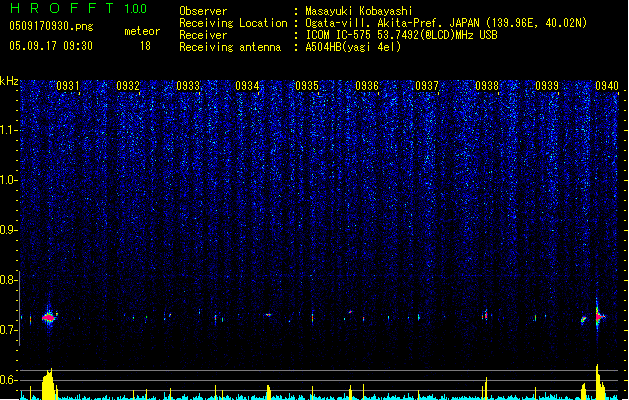This screenshot has height=400, width=629.
Task: Click the 0.6 kHz axis label
Action: [x=8, y=380]
